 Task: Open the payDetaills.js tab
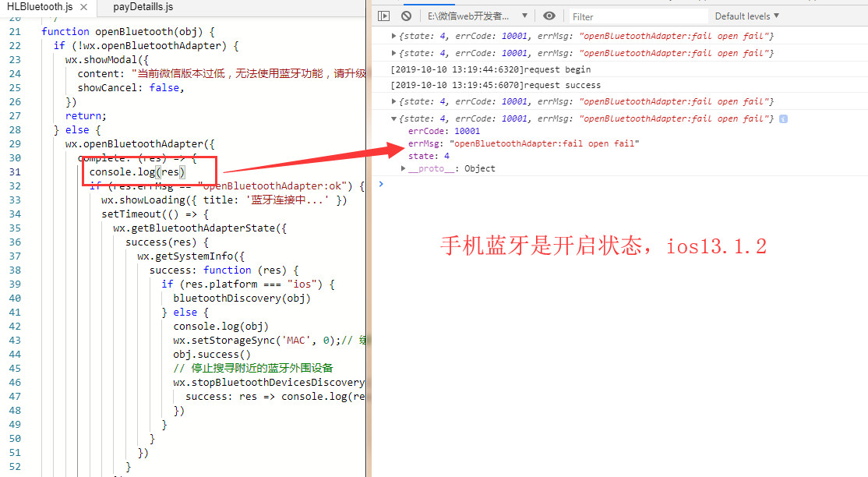point(143,7)
